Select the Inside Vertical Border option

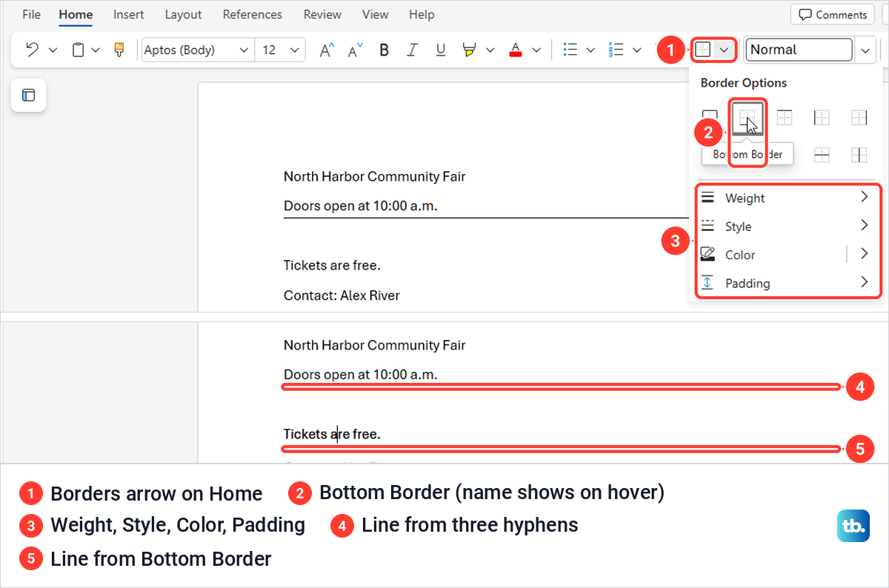[859, 155]
